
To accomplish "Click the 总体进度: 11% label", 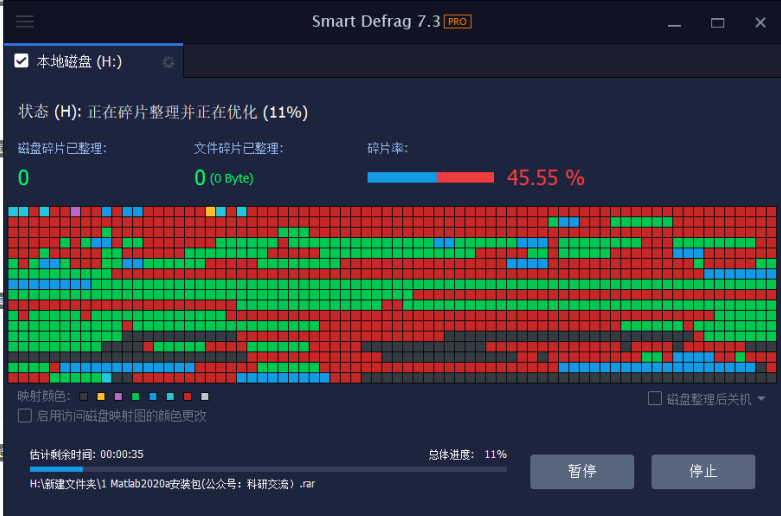I will [468, 454].
